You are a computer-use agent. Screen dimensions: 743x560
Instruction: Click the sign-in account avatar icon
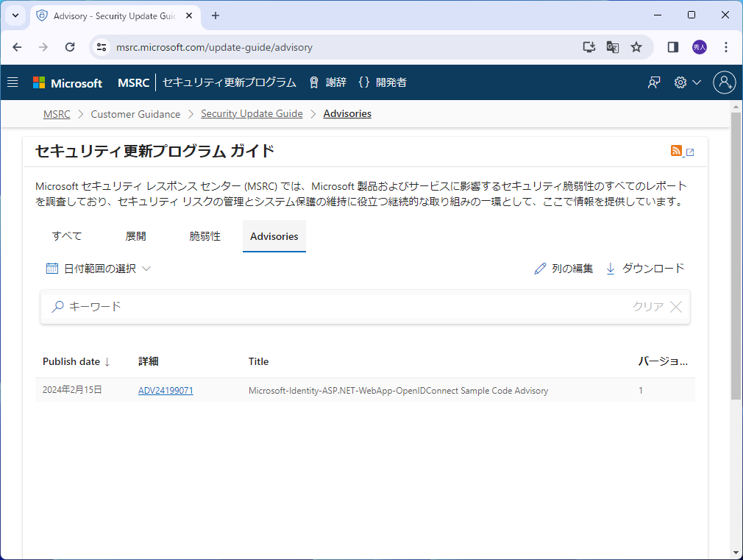(724, 82)
